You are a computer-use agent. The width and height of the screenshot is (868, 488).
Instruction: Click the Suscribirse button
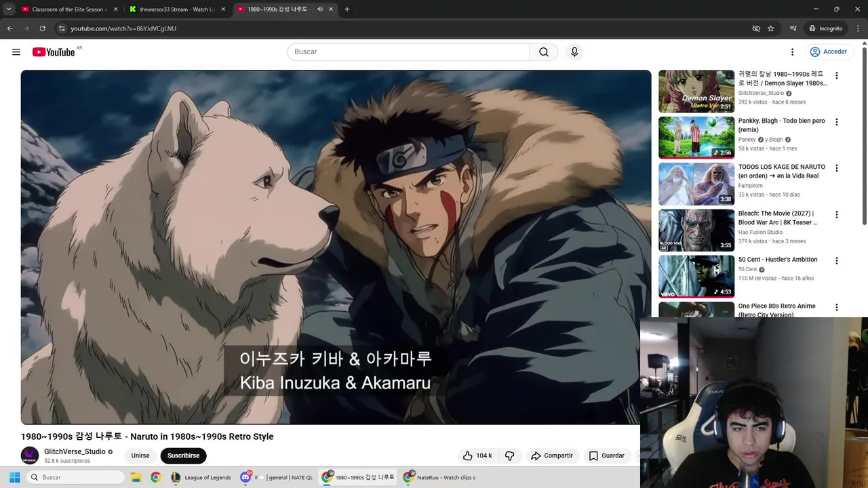183,455
